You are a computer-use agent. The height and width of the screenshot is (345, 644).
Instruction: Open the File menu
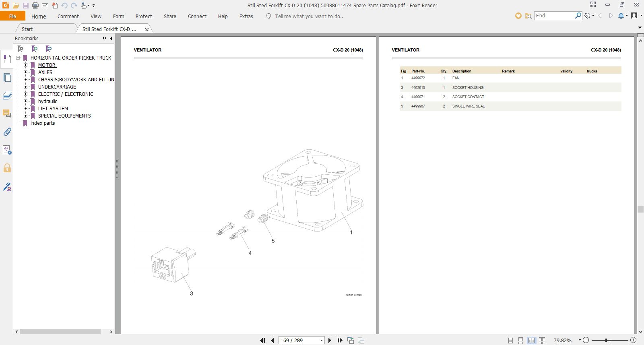click(x=12, y=16)
